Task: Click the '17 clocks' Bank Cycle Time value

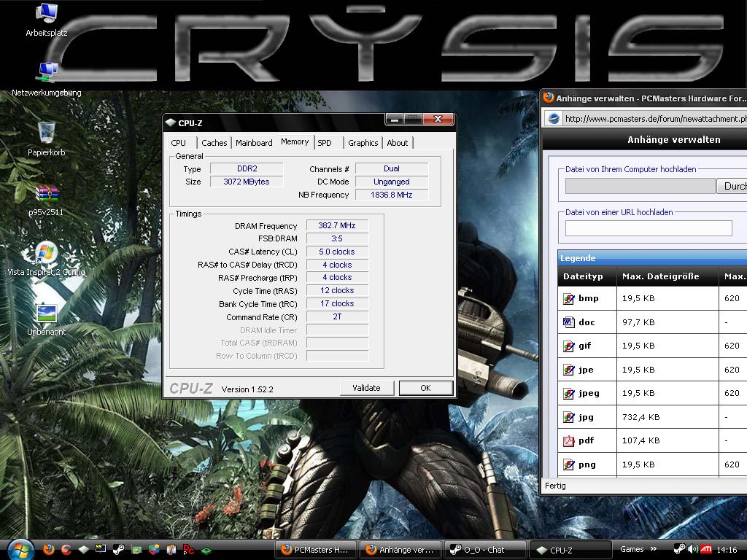Action: pyautogui.click(x=337, y=304)
